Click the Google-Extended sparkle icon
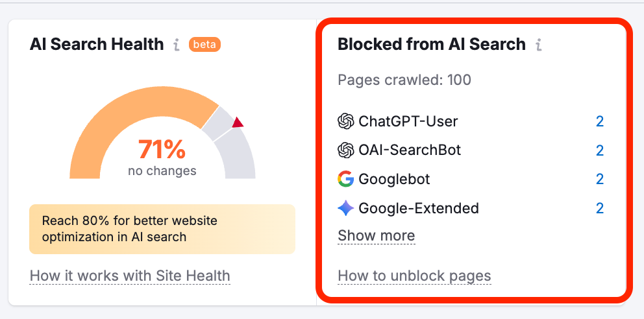 346,208
